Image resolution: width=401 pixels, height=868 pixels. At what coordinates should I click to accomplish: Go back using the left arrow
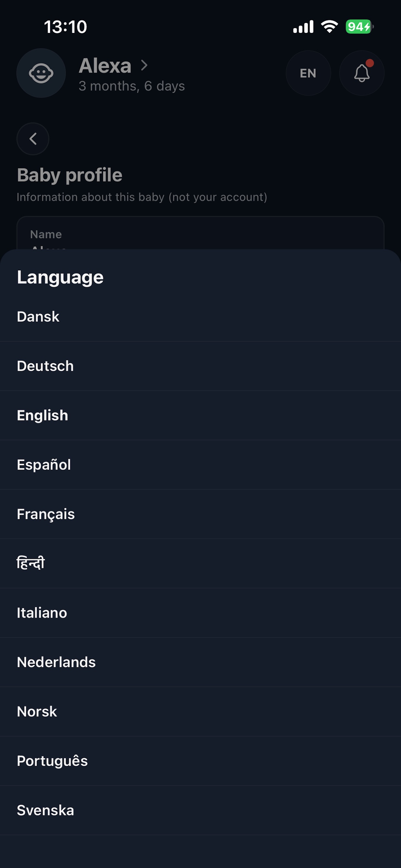[33, 139]
